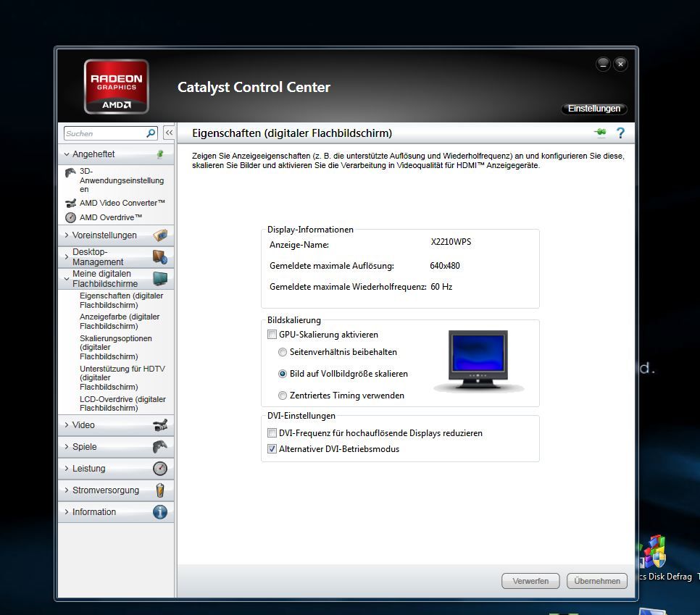Click the Voreinstellungen presets icon
This screenshot has width=700, height=615.
pyautogui.click(x=160, y=235)
